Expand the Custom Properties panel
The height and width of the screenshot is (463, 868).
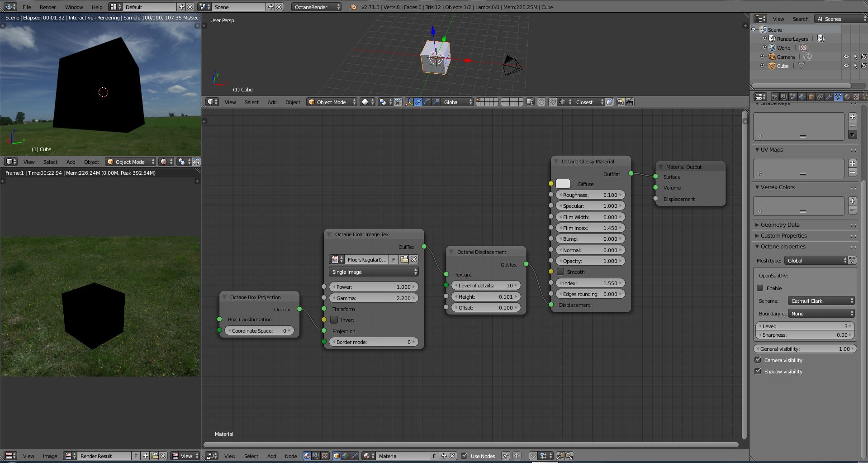783,235
